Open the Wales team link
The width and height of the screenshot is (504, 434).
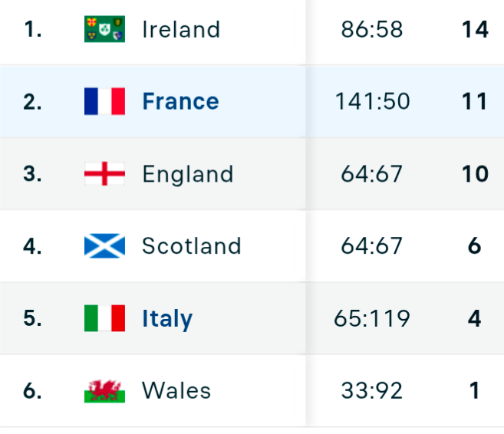pyautogui.click(x=176, y=390)
